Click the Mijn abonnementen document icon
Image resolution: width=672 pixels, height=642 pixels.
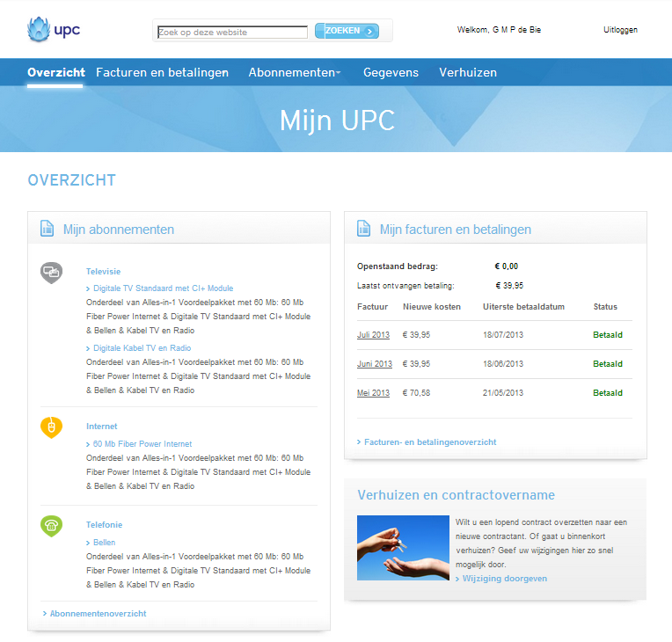click(47, 229)
